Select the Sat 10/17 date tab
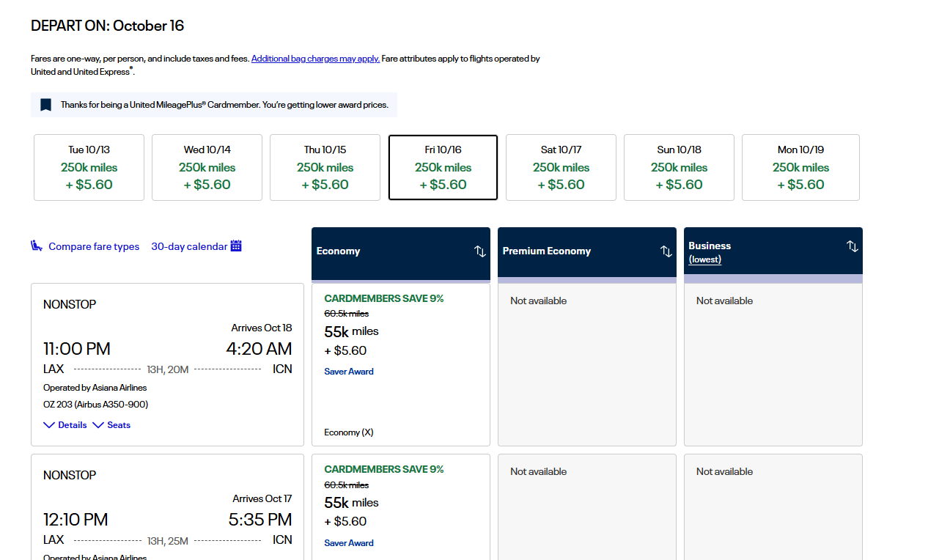The height and width of the screenshot is (560, 950). (561, 167)
